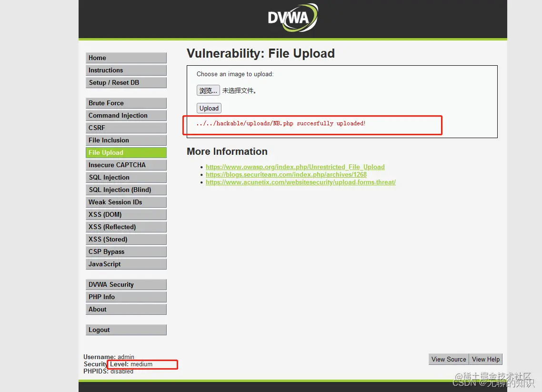The width and height of the screenshot is (542, 392).
Task: Go to SQL Injection
Action: pos(126,177)
